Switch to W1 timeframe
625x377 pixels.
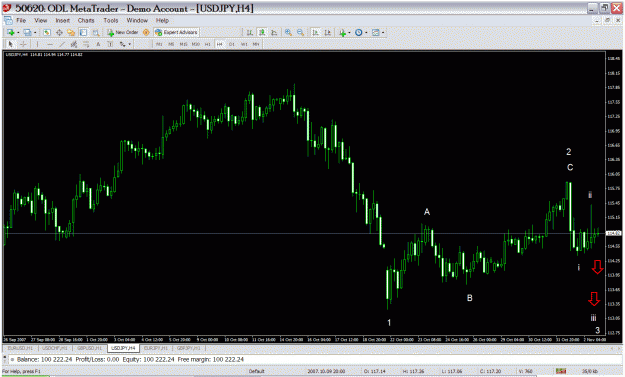click(x=244, y=44)
